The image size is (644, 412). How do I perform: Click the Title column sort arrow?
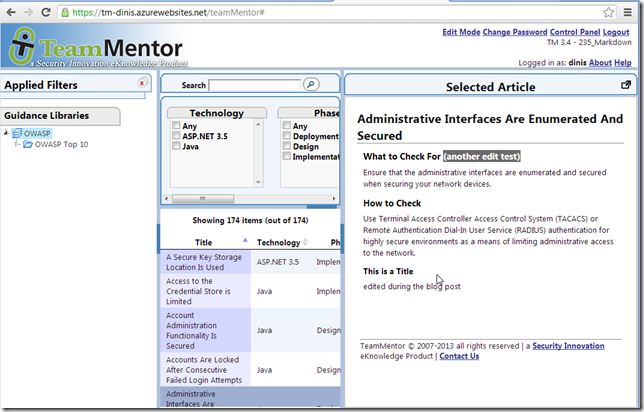[245, 239]
